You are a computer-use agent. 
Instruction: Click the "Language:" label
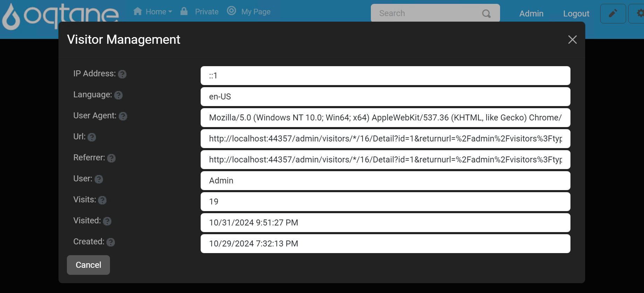[93, 95]
